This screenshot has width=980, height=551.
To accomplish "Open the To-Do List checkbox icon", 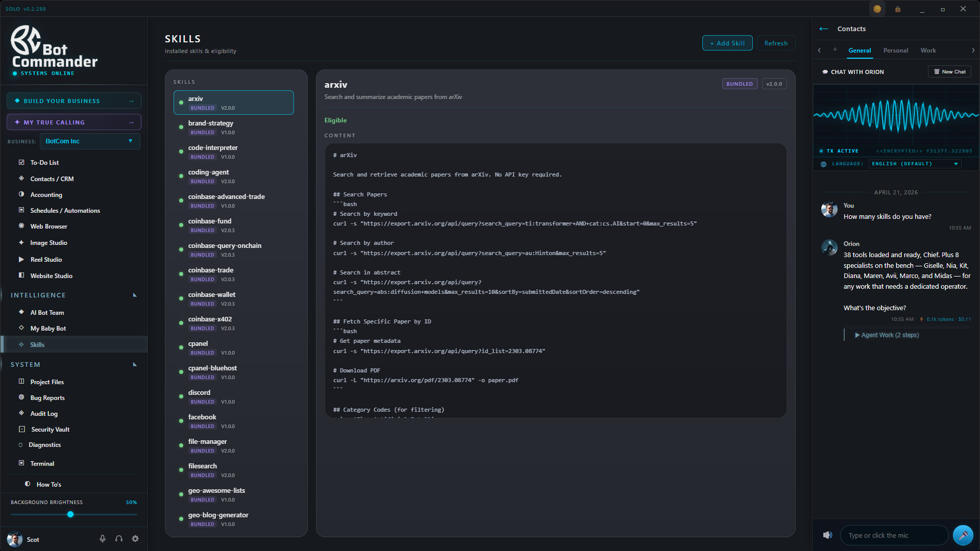I will tap(21, 162).
